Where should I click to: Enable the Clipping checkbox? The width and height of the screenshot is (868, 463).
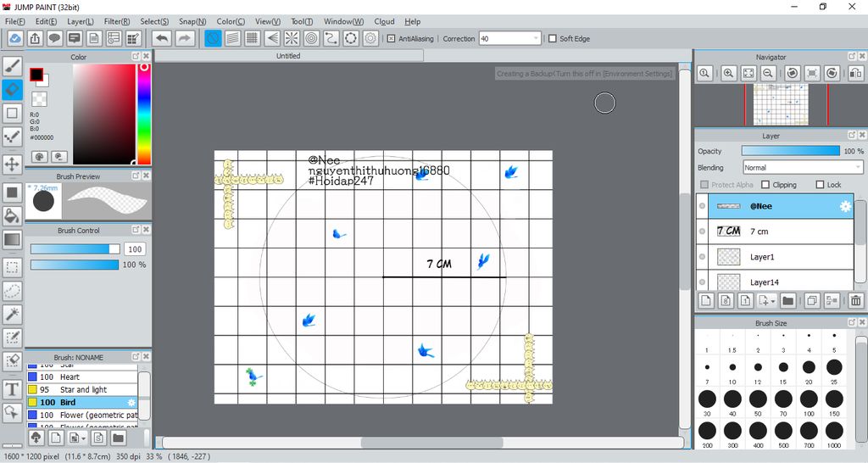pyautogui.click(x=765, y=184)
